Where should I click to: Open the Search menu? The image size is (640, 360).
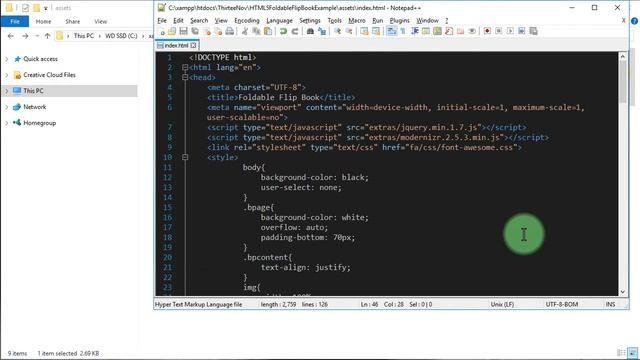coord(199,20)
